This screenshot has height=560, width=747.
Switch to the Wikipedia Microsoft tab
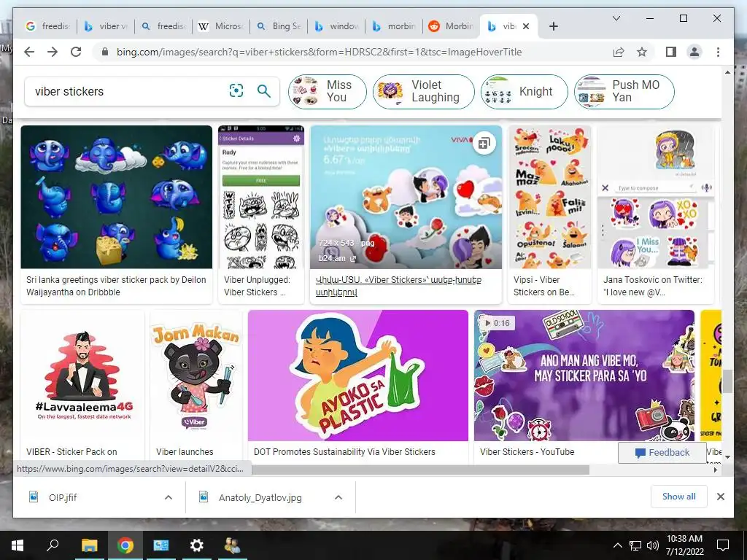221,26
